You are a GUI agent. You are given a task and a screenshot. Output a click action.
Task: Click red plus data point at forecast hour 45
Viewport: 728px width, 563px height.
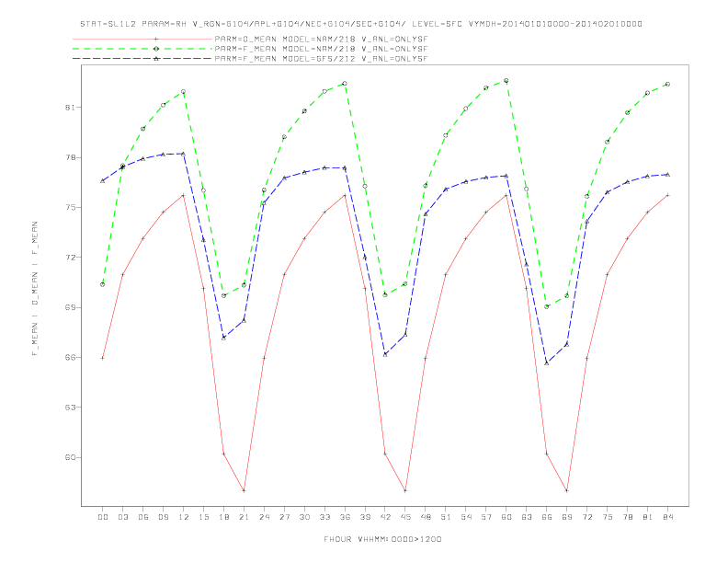[x=405, y=490]
